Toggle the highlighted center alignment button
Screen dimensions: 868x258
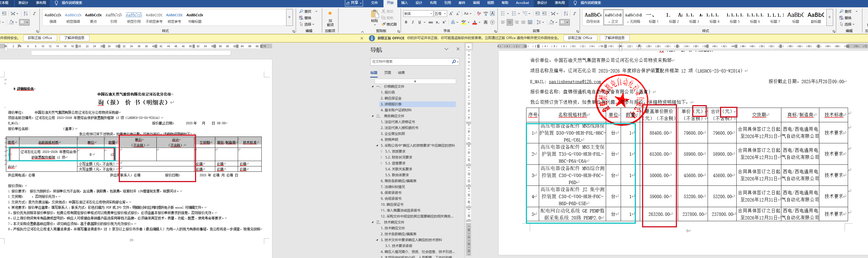tap(510, 22)
